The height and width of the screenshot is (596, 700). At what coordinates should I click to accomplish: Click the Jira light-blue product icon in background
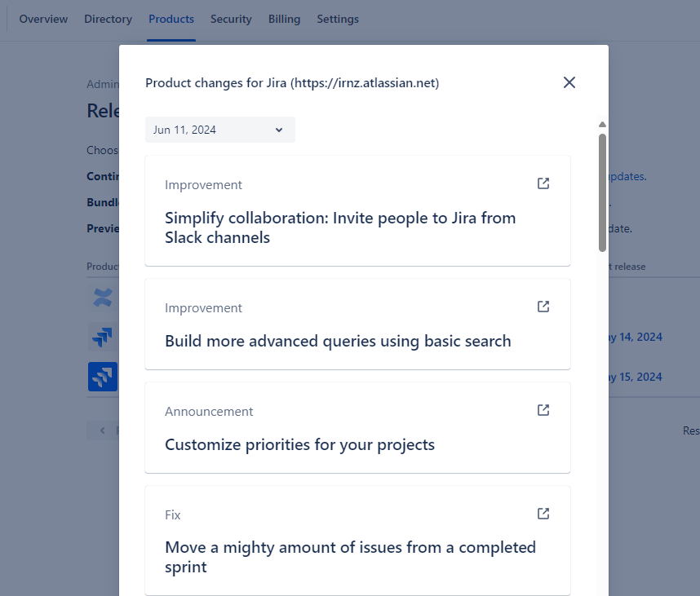[x=103, y=337]
